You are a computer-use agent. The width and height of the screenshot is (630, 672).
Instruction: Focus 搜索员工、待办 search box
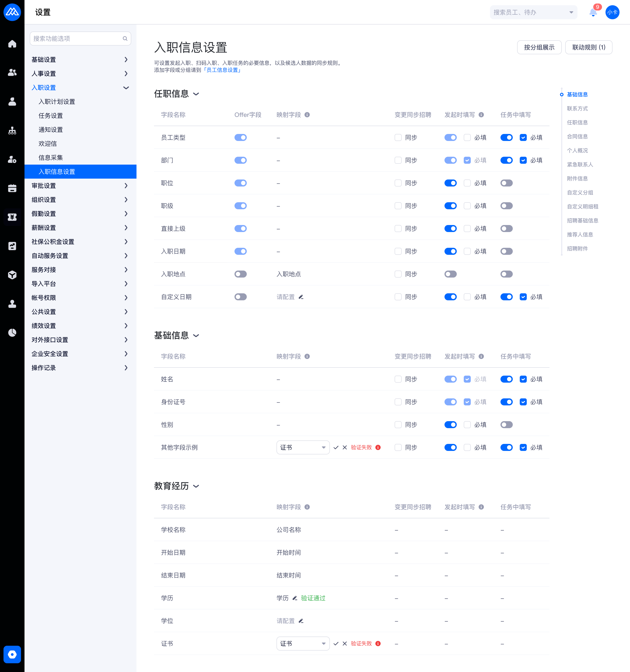(x=533, y=12)
